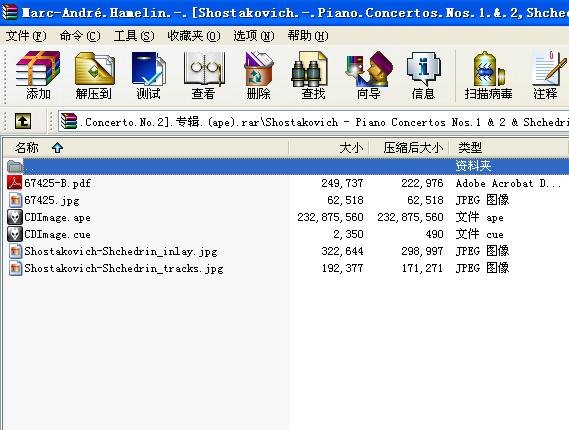569x430 pixels.
Task: Select file Shostakovich-Shchedrin_tracks.jpg
Action: click(124, 269)
